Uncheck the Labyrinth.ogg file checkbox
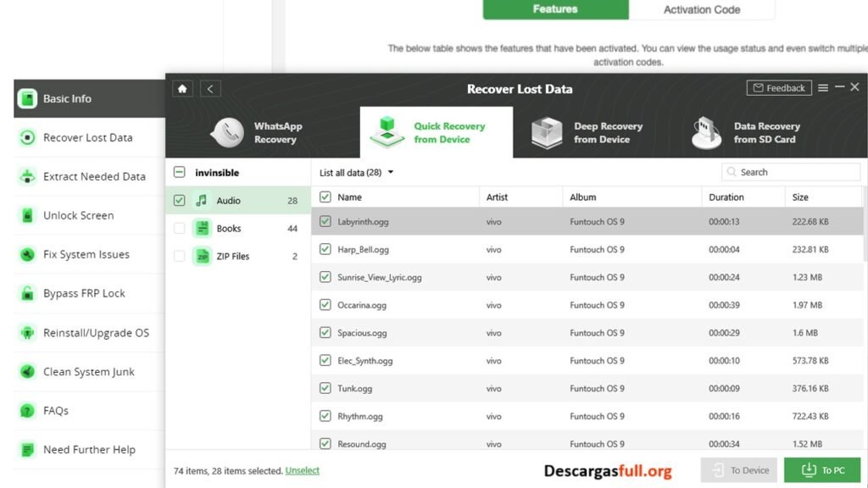The width and height of the screenshot is (868, 488). pyautogui.click(x=325, y=222)
